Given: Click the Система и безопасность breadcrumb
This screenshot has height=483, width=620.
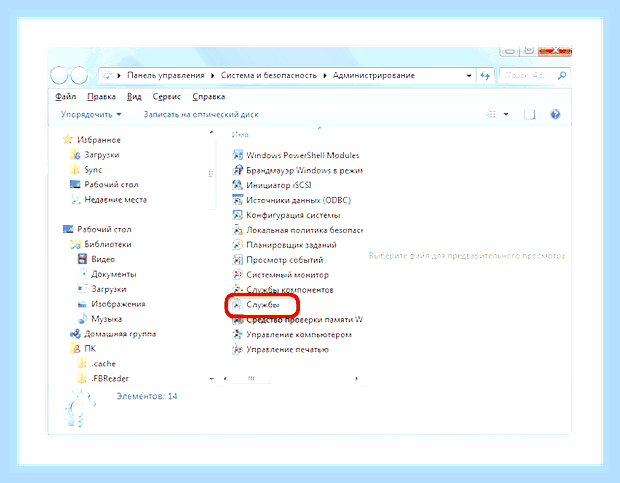Looking at the screenshot, I should pyautogui.click(x=268, y=75).
